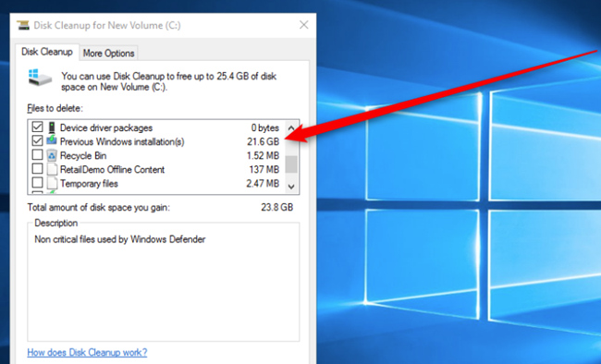Click the Temporary files page icon
This screenshot has width=601, height=364.
[x=52, y=183]
